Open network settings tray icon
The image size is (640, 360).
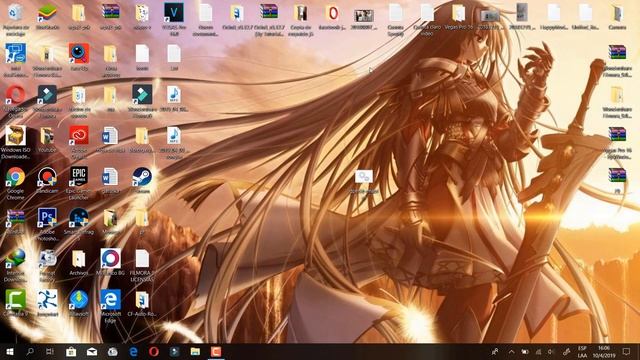pos(538,351)
